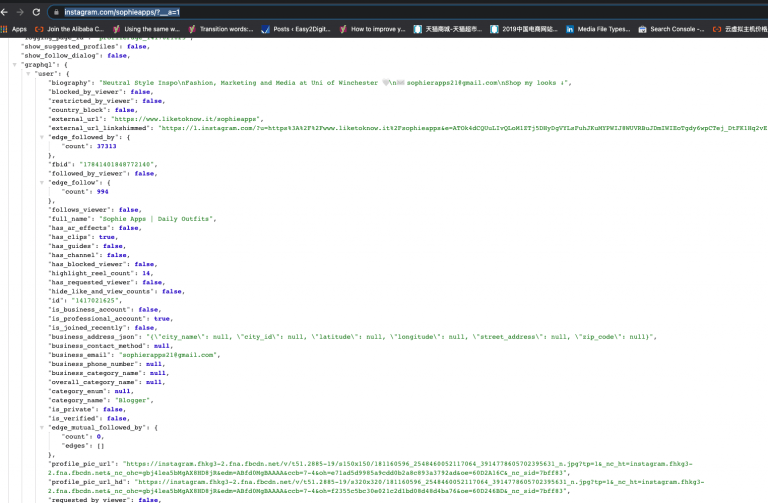This screenshot has width=768, height=503.
Task: Open the 'Posts ‹ Easy2Digit...' bookmark
Action: pos(296,29)
